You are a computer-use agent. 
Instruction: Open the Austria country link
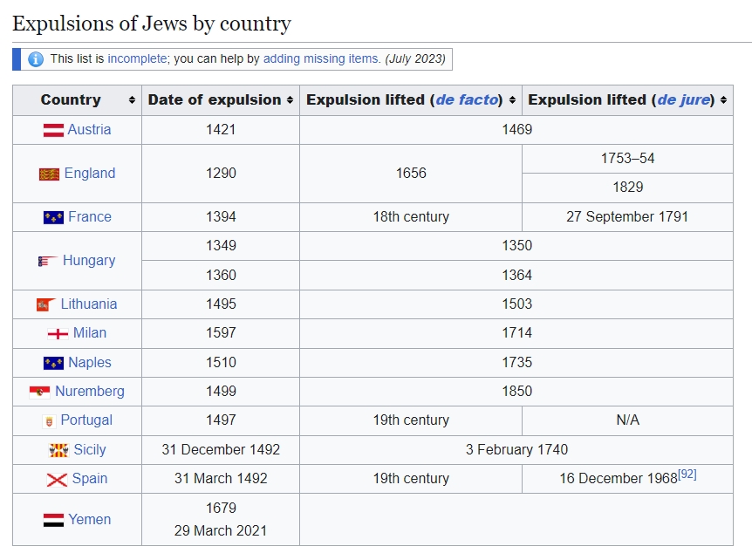point(89,129)
